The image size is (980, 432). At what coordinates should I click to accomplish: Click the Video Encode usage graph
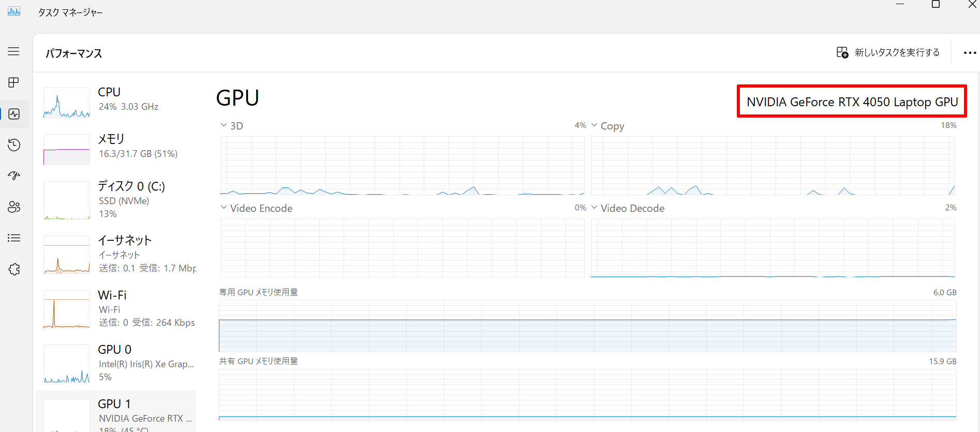coord(402,248)
